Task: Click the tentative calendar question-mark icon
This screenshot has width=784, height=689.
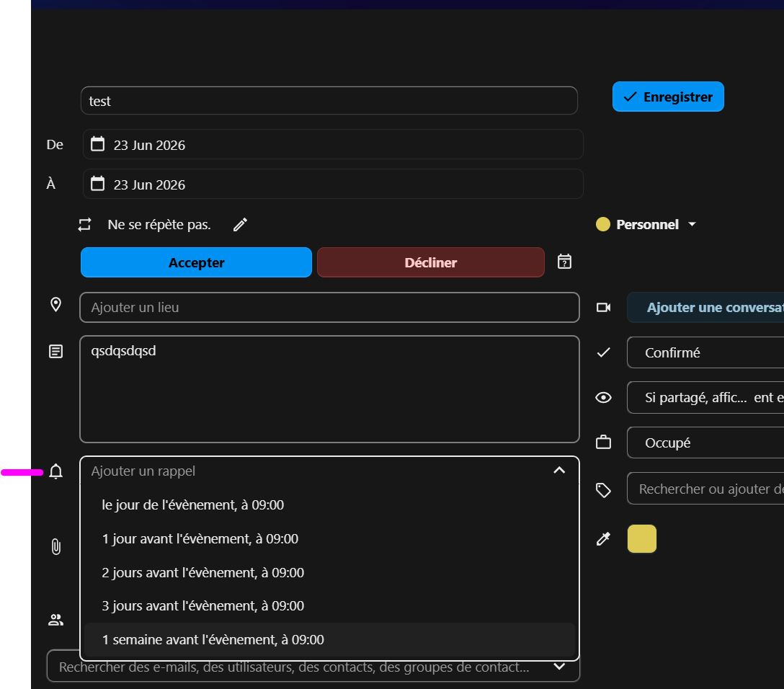Action: pos(564,262)
